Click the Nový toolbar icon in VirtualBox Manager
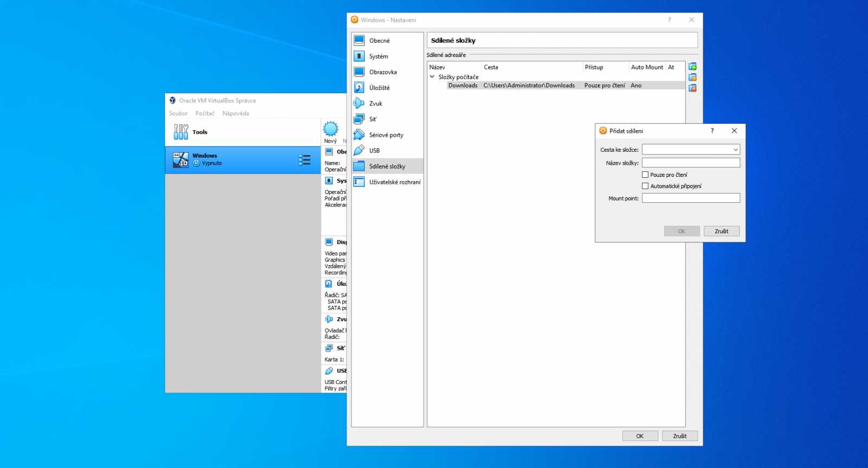868x468 pixels. 330,129
